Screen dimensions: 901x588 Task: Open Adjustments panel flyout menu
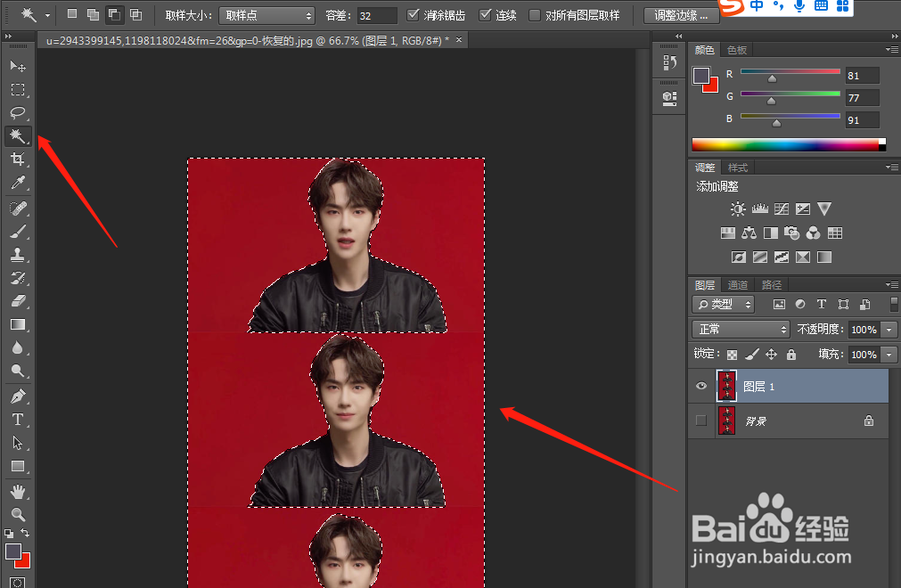coord(892,167)
